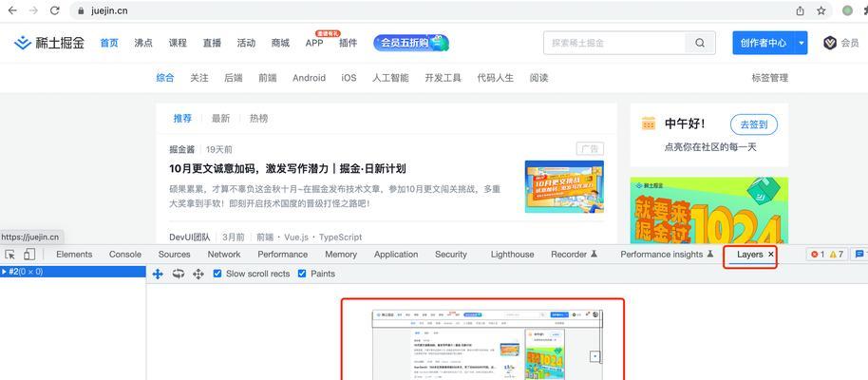Reload the juejin.cn page
The image size is (868, 380).
coord(55,10)
